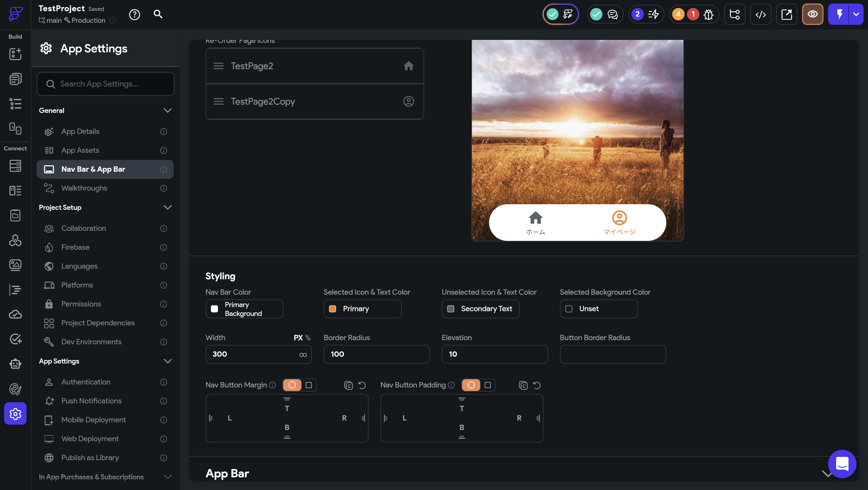The width and height of the screenshot is (868, 490).
Task: Click the lightning run mode button
Action: 839,14
